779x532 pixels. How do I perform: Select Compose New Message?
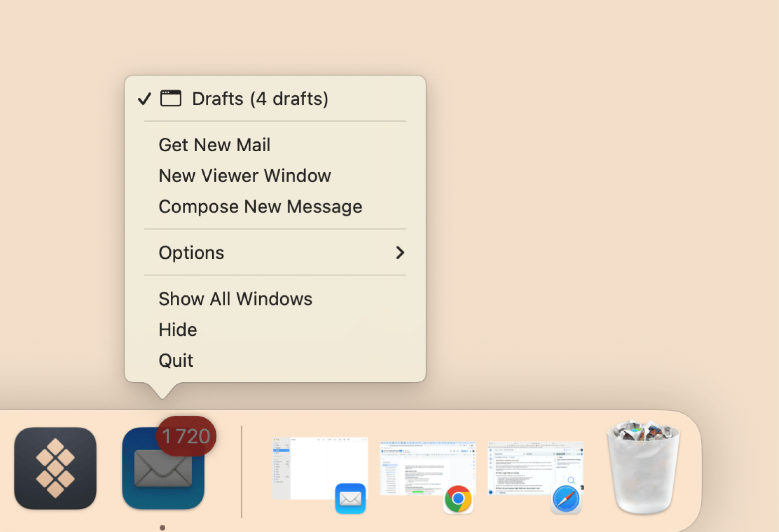click(x=260, y=207)
